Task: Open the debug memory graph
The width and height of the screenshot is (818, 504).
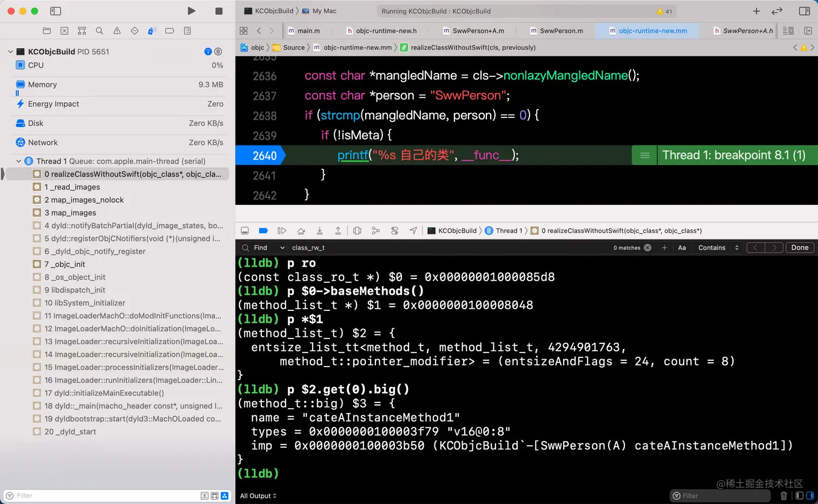Action: tap(376, 231)
